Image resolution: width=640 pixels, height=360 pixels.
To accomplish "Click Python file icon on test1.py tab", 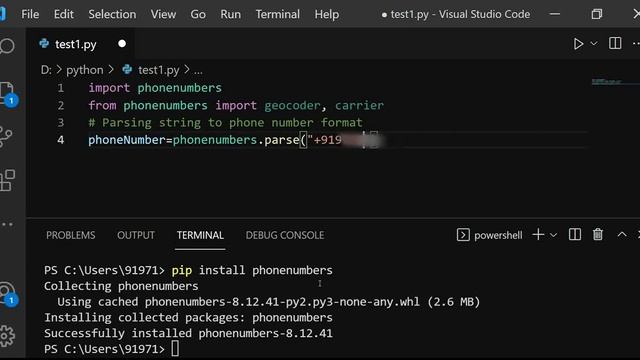I will [44, 44].
